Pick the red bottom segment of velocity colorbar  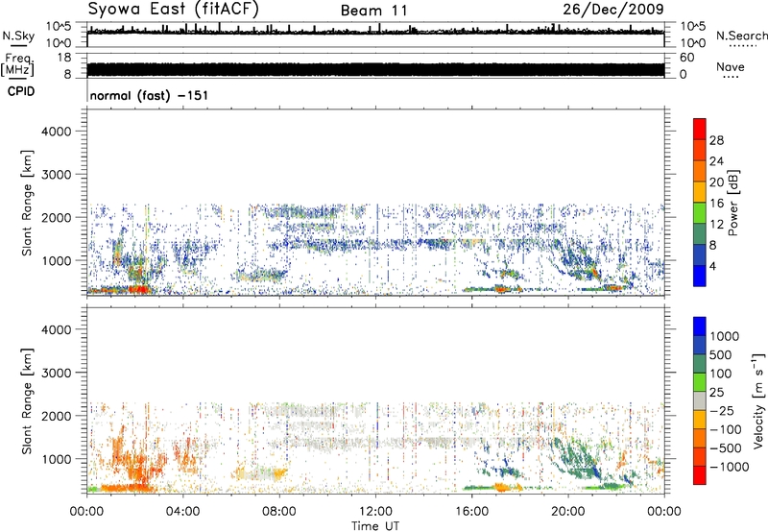tap(700, 475)
